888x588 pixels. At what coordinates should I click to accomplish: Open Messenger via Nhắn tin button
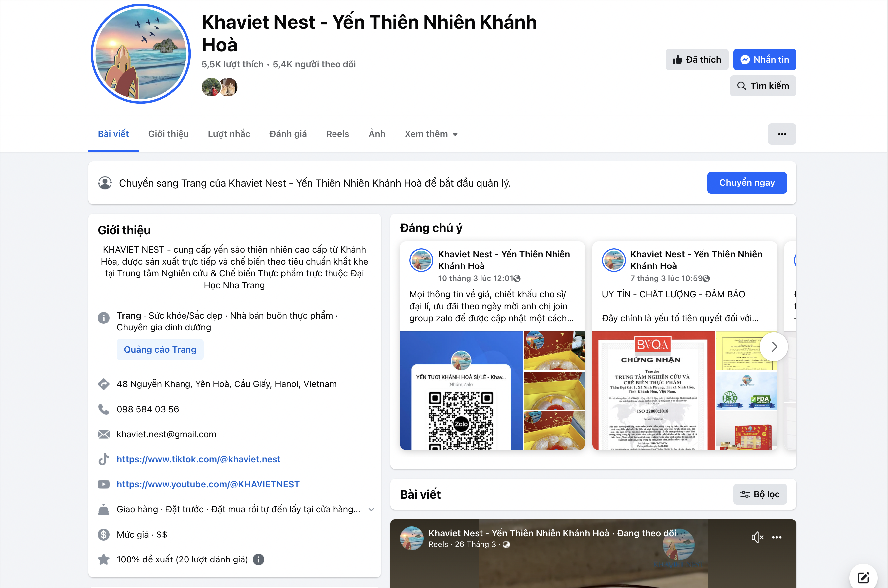click(x=765, y=60)
